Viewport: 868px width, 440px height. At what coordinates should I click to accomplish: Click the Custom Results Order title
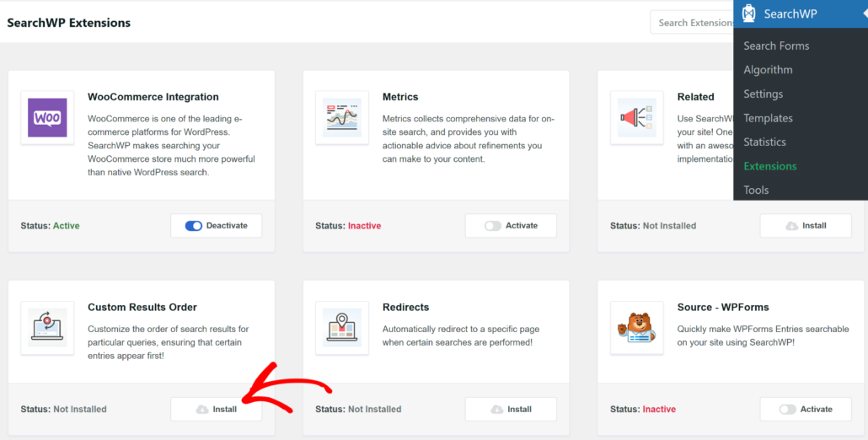(142, 307)
